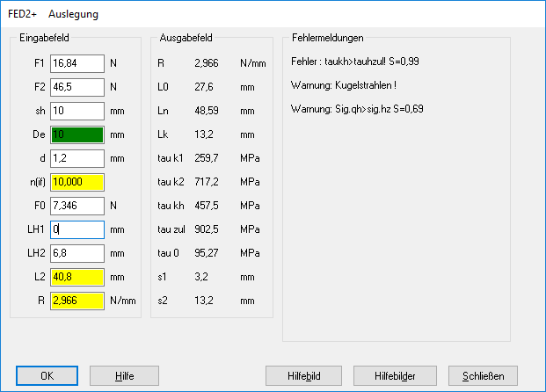The height and width of the screenshot is (392, 546).
Task: Click the tau zul output value
Action: pyautogui.click(x=207, y=229)
